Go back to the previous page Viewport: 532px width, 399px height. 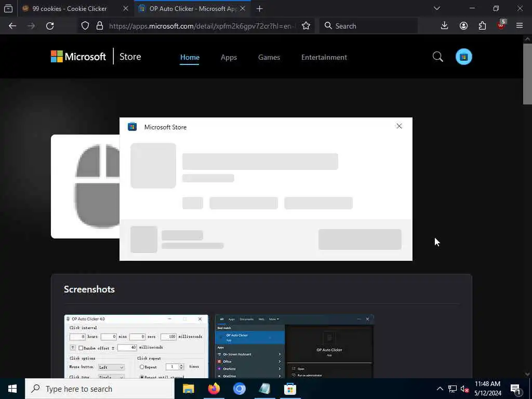tap(12, 26)
